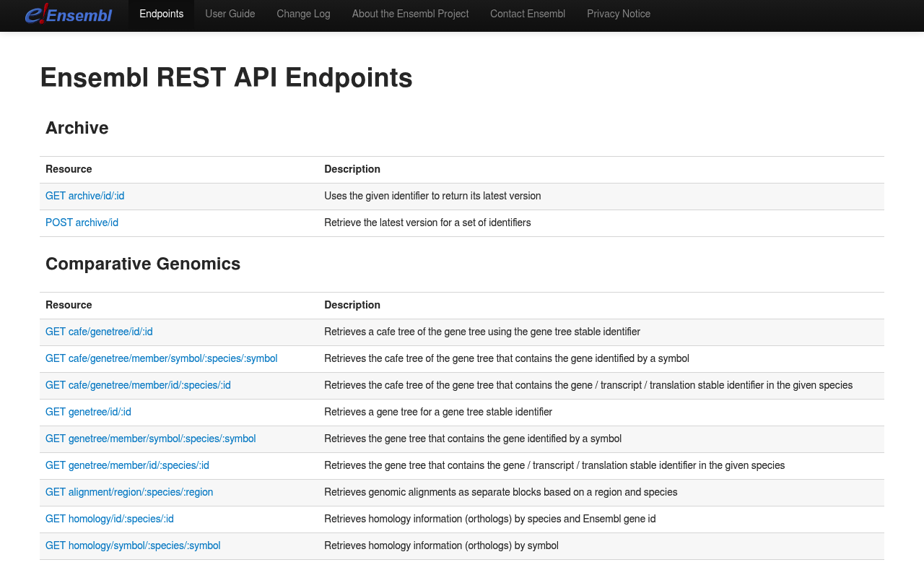Open GET archive/id/:id endpoint
Viewport: 924px width, 578px height.
(x=85, y=196)
